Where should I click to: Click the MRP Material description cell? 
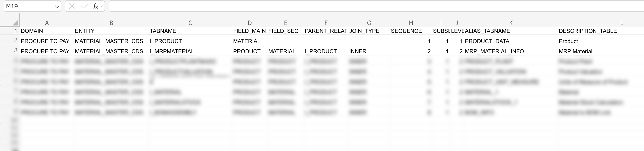pyautogui.click(x=576, y=51)
